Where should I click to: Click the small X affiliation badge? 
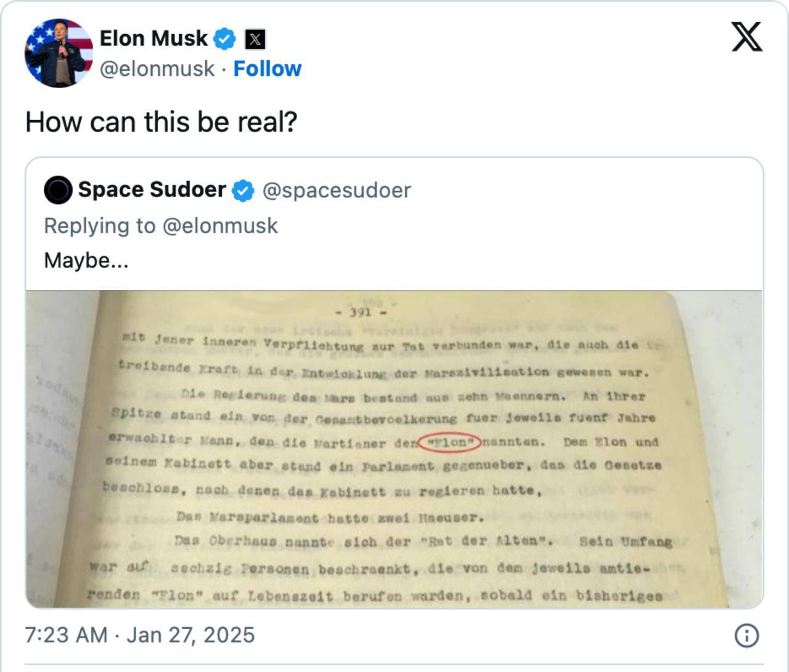[255, 39]
